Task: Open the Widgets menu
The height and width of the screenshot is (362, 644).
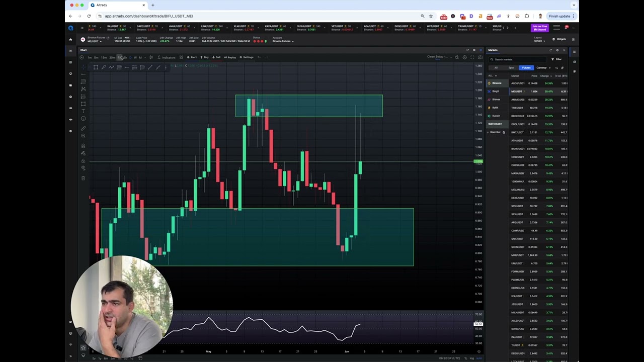Action: tap(560, 39)
